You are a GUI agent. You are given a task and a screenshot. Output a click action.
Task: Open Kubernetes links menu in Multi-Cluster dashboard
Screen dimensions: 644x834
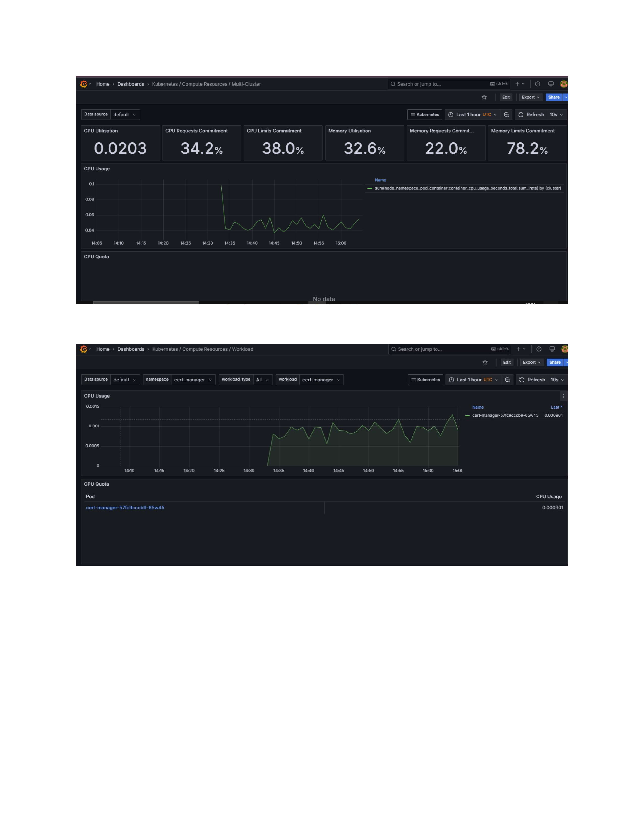tap(425, 114)
